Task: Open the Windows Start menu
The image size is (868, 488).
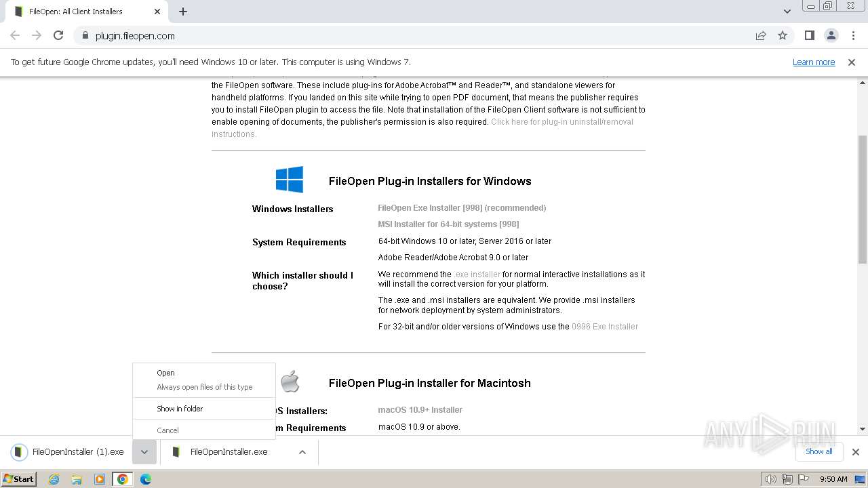Action: (x=19, y=479)
